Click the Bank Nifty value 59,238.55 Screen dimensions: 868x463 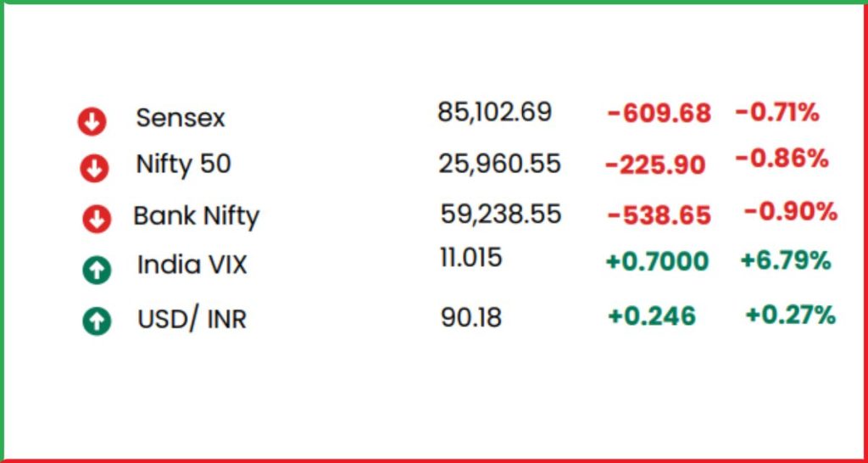pos(501,215)
